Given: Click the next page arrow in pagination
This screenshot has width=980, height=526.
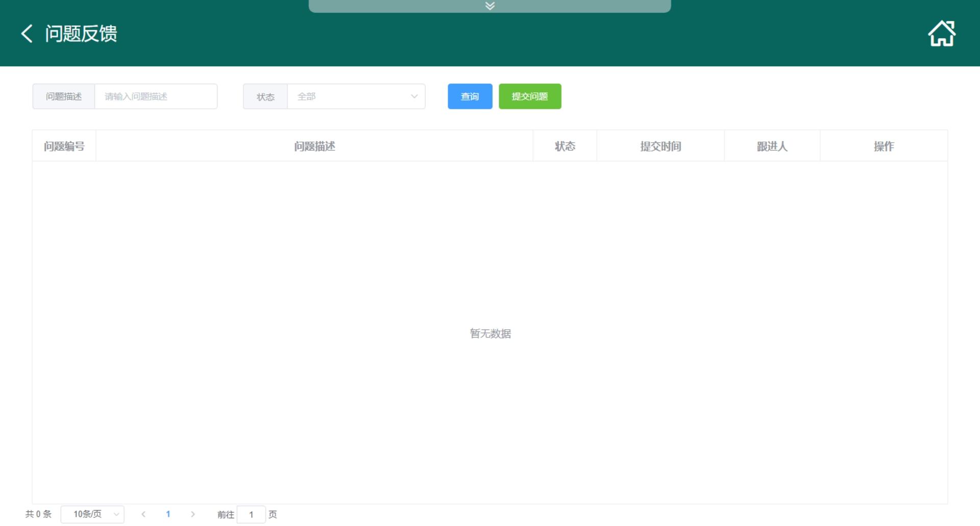Looking at the screenshot, I should coord(192,514).
